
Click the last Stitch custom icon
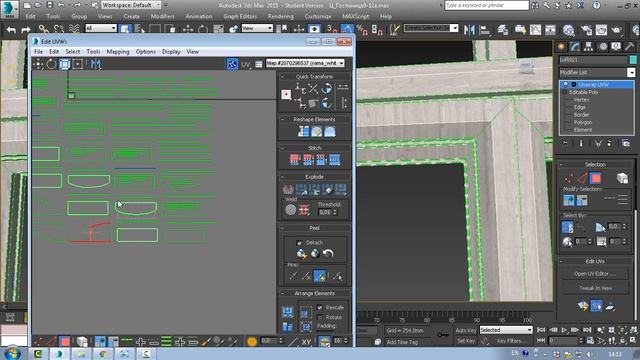(334, 160)
